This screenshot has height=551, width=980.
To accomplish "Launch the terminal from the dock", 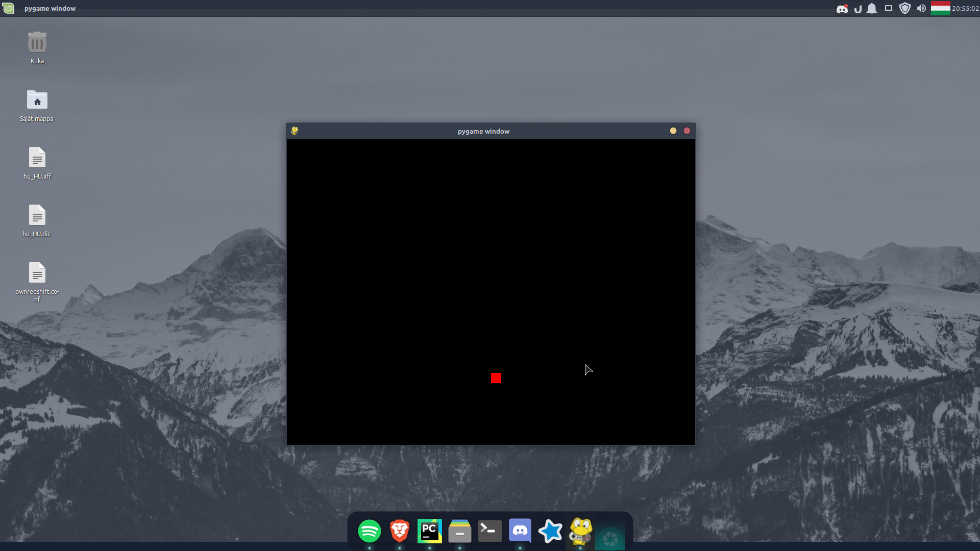I will coord(489,531).
